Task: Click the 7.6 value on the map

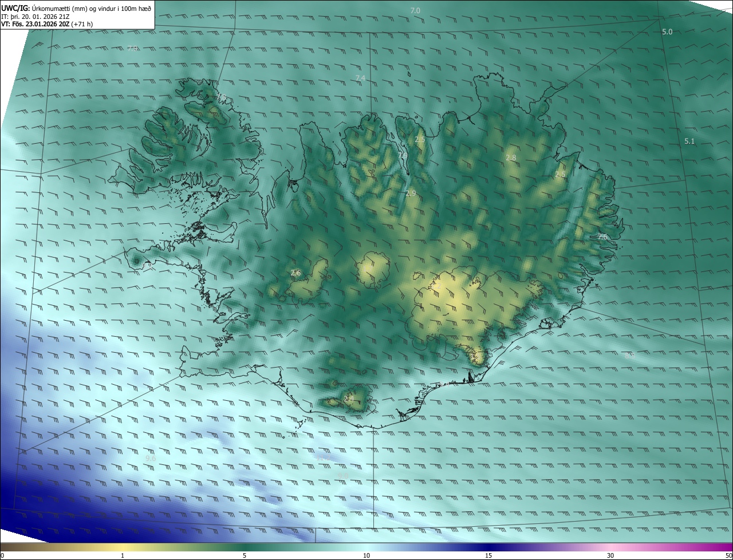Action: 602,237
